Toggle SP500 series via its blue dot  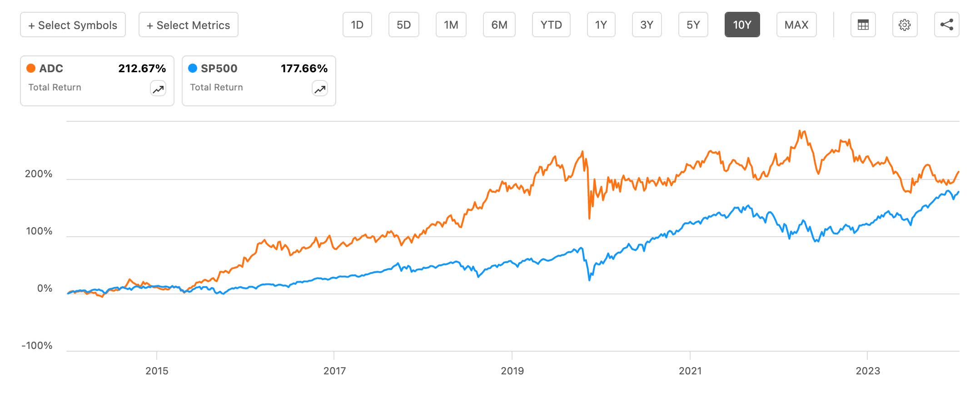193,68
